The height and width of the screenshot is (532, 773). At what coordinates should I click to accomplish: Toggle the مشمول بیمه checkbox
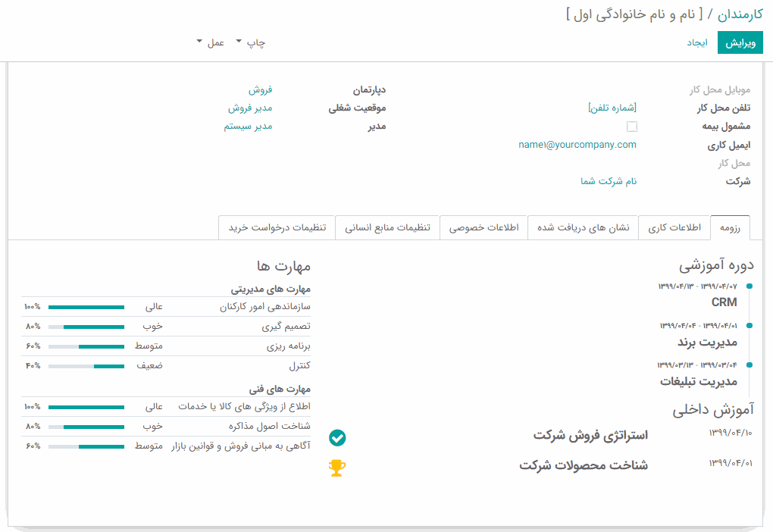[632, 127]
